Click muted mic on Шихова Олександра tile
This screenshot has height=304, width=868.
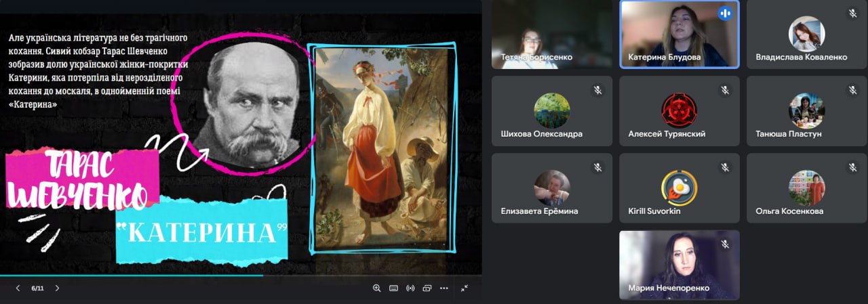coord(597,90)
